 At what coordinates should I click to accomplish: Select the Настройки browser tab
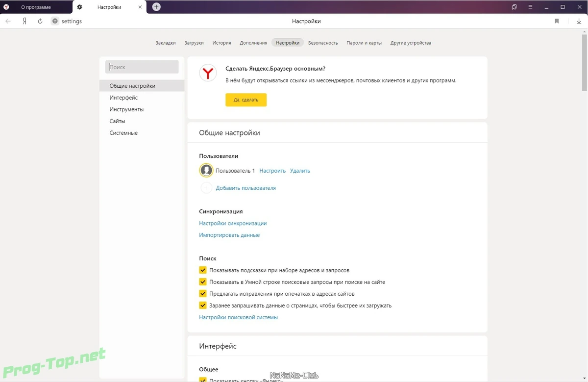[109, 7]
